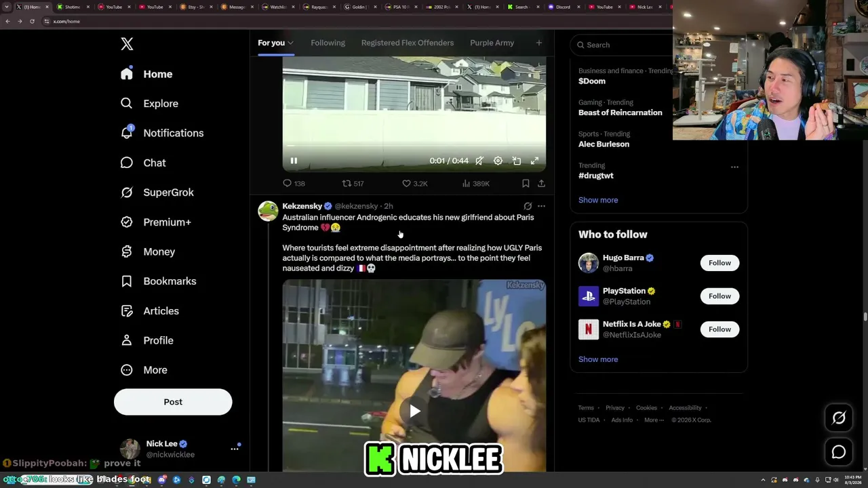Open the footer More menu
The height and width of the screenshot is (488, 868).
pos(654,420)
